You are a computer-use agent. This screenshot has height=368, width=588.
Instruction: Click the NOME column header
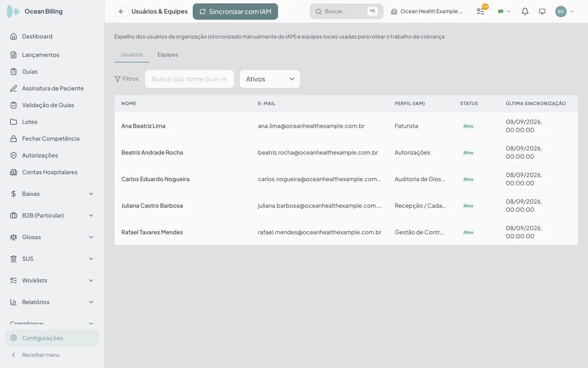pyautogui.click(x=129, y=104)
